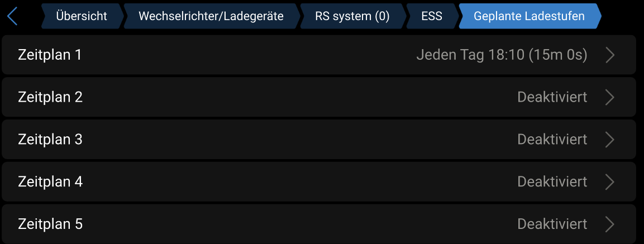Expand Zeitplan 2 using its chevron
The width and height of the screenshot is (644, 244).
(610, 97)
